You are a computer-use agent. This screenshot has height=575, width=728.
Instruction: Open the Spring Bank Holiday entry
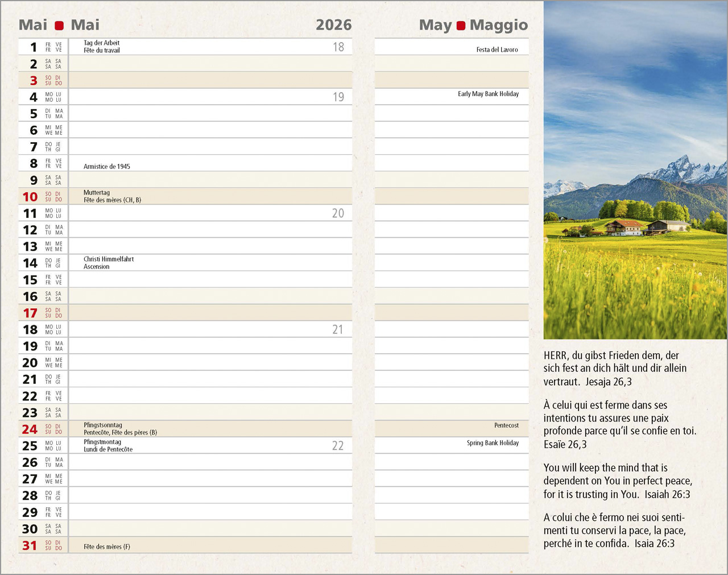[493, 443]
